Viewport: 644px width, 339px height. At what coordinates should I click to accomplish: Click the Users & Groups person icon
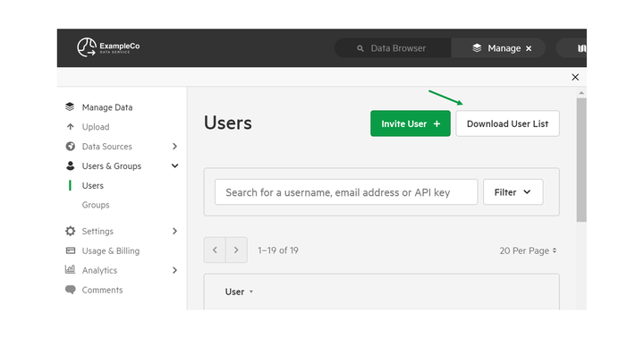tap(71, 165)
